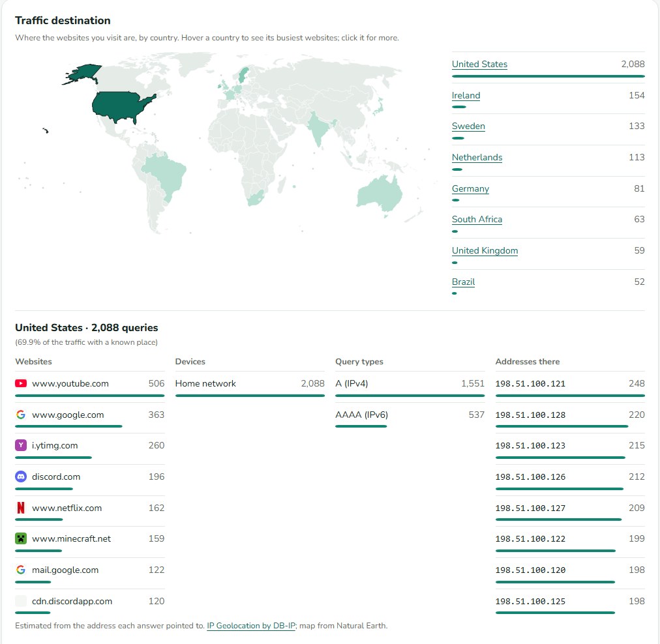The width and height of the screenshot is (660, 644).
Task: Open the United States country link
Action: coord(479,64)
